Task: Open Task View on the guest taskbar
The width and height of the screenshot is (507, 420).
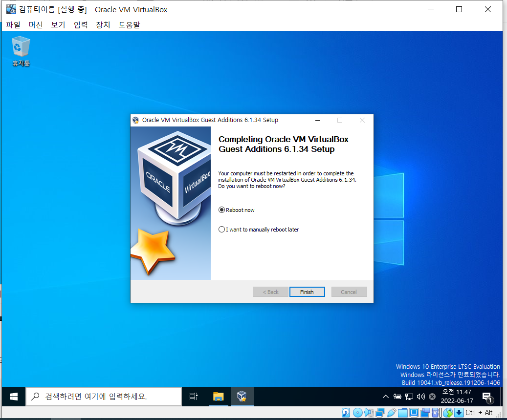Action: coord(193,397)
